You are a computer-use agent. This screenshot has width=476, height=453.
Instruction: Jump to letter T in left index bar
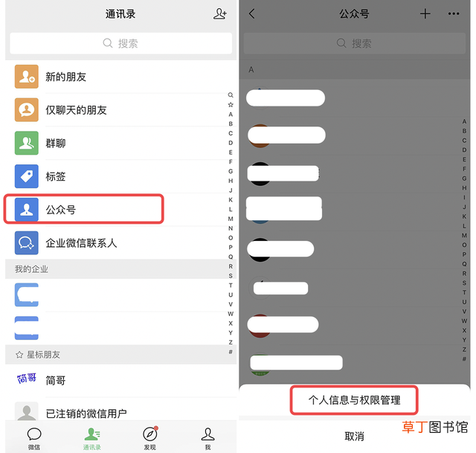pyautogui.click(x=231, y=286)
